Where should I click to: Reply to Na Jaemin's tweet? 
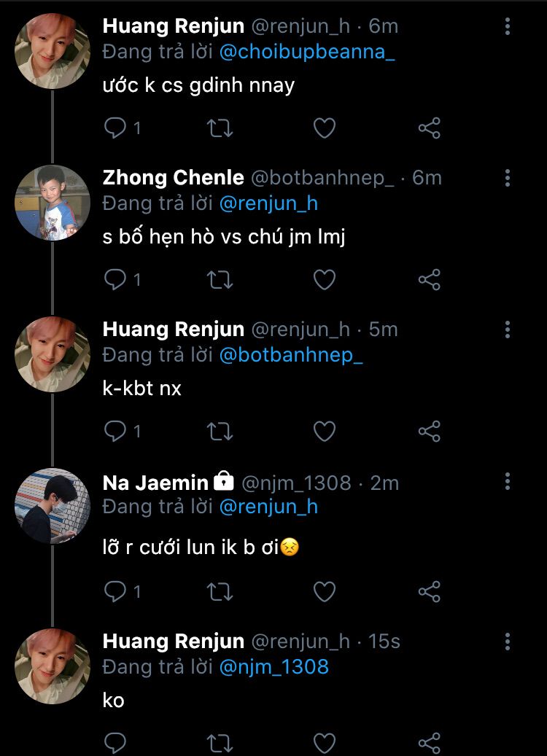tap(116, 590)
